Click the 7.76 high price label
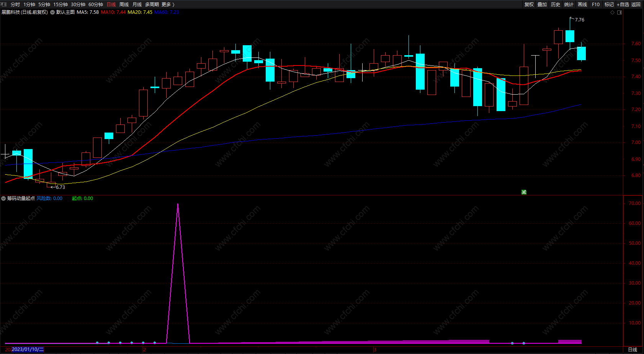This screenshot has height=354, width=644. [580, 20]
